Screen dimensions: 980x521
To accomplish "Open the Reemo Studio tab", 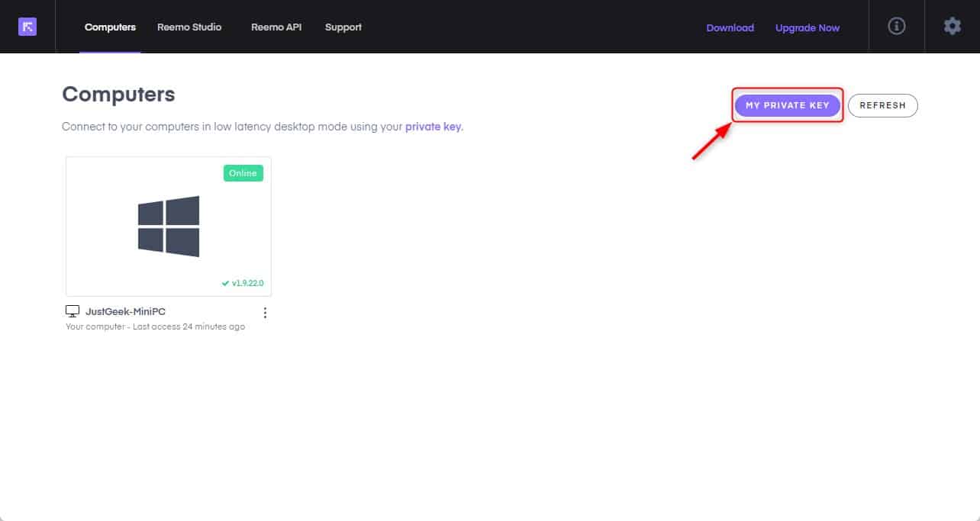I will (189, 27).
